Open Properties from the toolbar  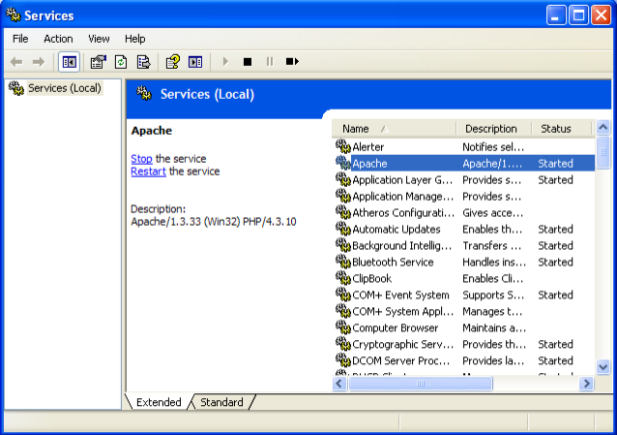[x=98, y=62]
